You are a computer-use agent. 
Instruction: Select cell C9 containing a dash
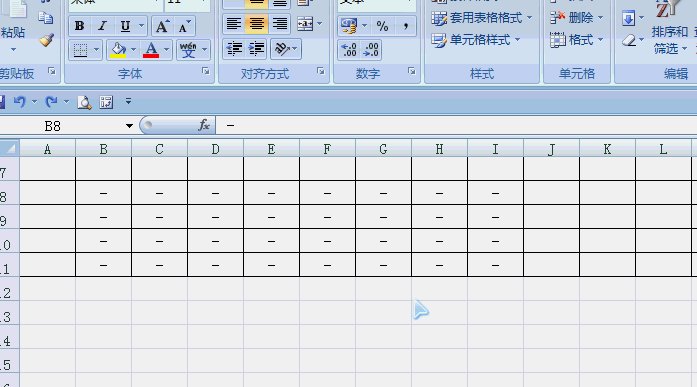(x=160, y=217)
